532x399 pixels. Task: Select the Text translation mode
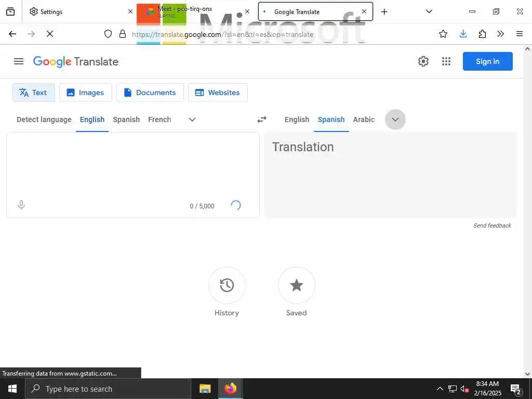34,92
